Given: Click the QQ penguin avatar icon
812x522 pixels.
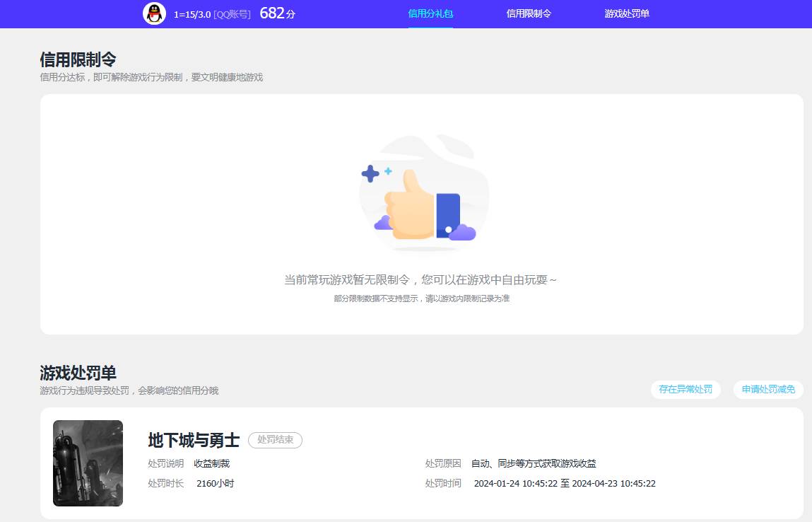Looking at the screenshot, I should pyautogui.click(x=153, y=13).
